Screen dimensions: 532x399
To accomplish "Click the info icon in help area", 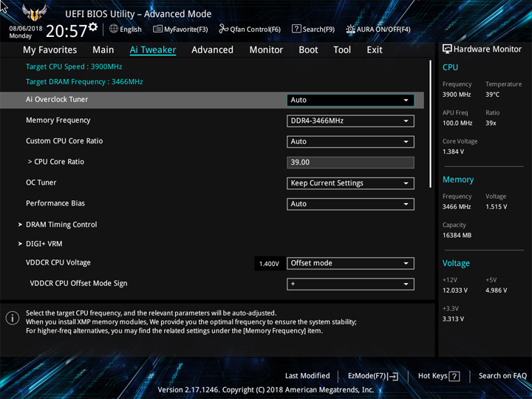I will pyautogui.click(x=13, y=318).
